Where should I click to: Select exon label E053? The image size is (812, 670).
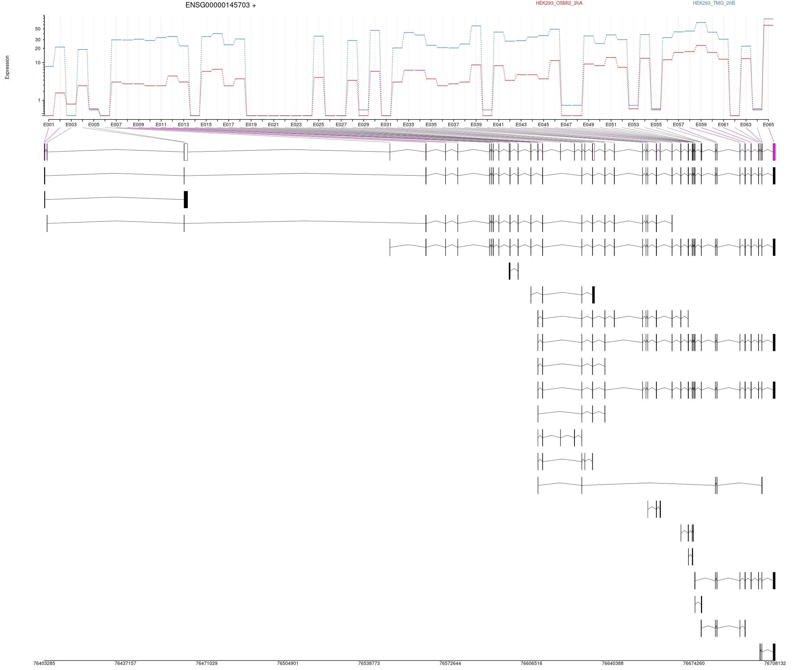(633, 125)
